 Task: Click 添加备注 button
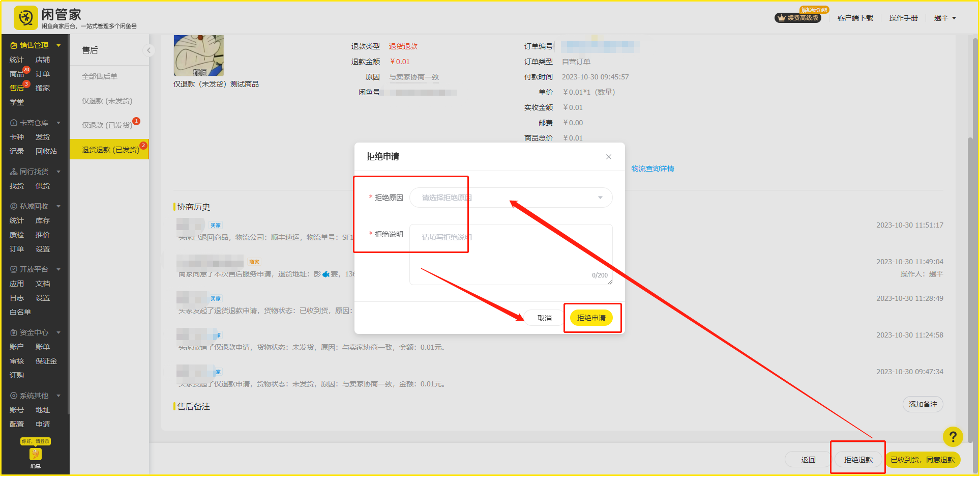pos(923,404)
